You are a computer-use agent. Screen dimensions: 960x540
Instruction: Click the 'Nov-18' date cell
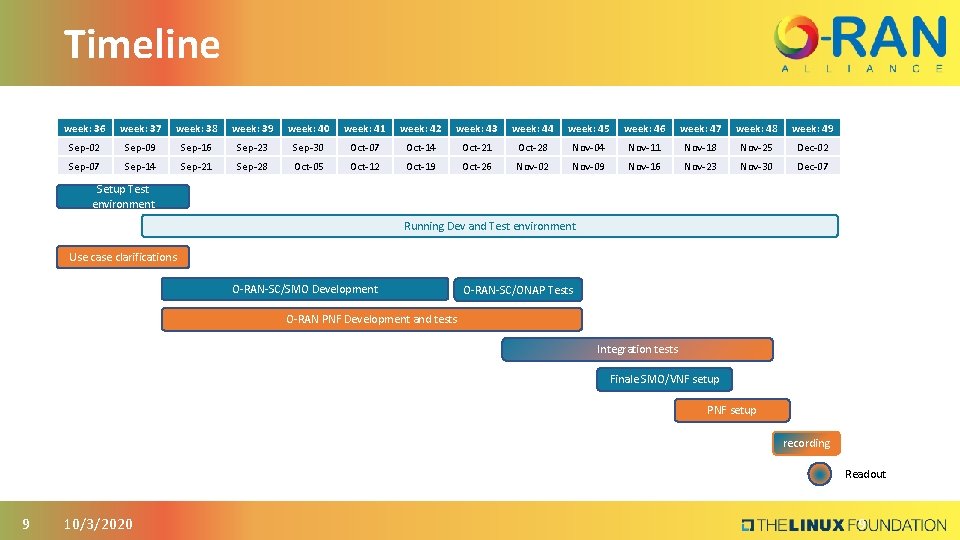[x=701, y=147]
